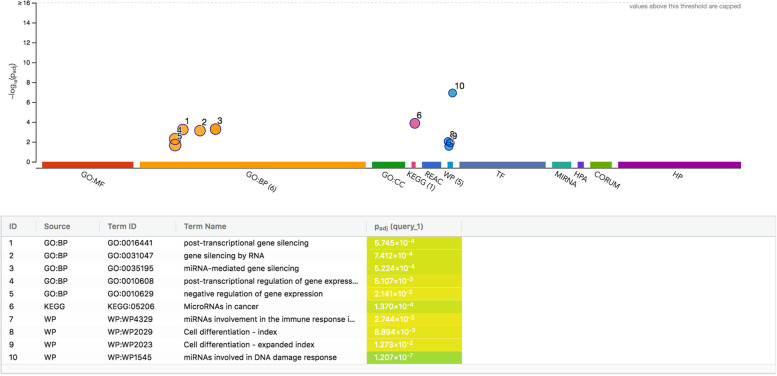Click the Term ID column header
Screen dimensions: 777x376
122,226
